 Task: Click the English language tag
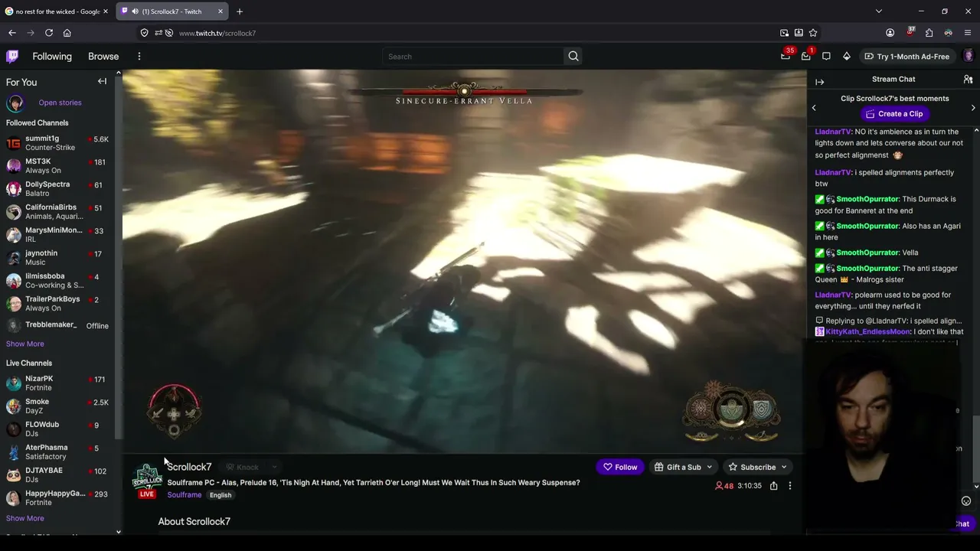pyautogui.click(x=220, y=495)
